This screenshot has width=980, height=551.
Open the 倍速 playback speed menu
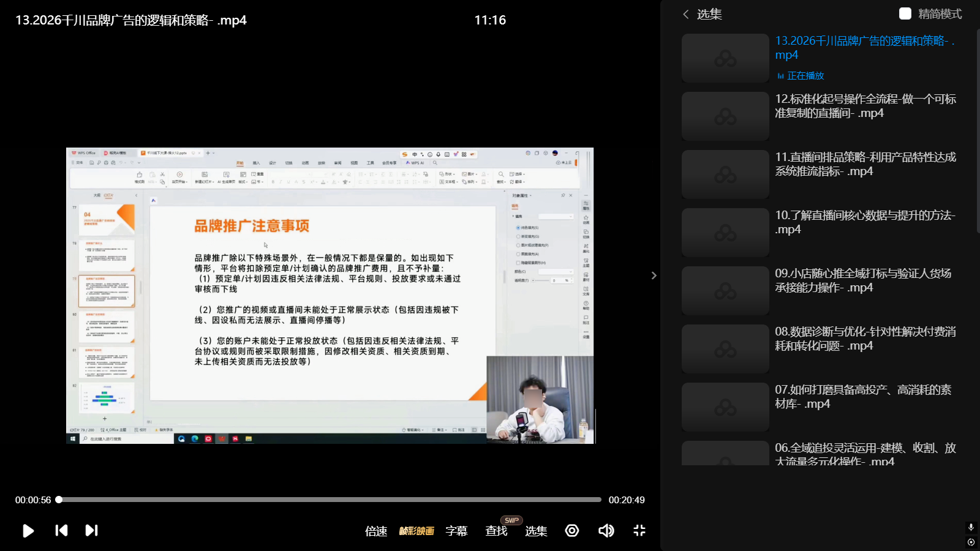click(376, 531)
